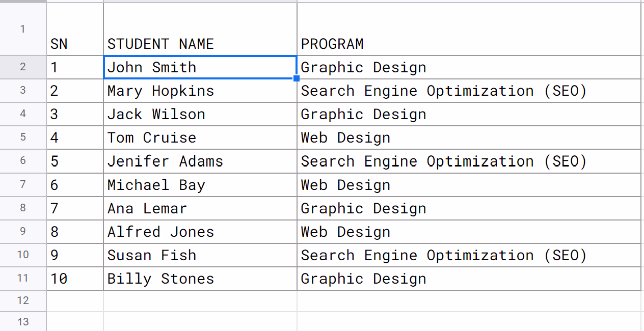The height and width of the screenshot is (331, 644).
Task: Select the SN header cell
Action: (74, 44)
